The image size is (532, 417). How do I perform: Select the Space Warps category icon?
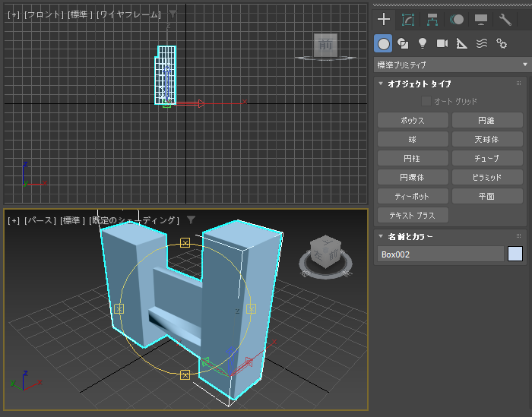click(482, 43)
